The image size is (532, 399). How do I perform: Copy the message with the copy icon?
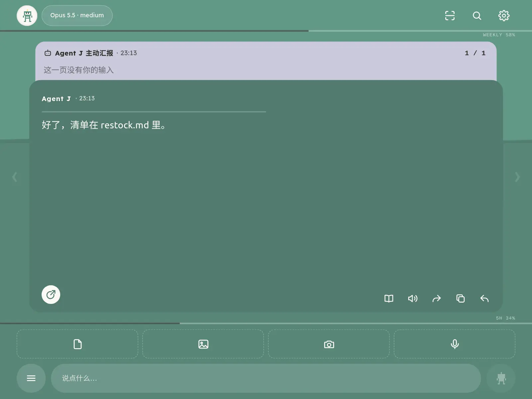coord(461,299)
